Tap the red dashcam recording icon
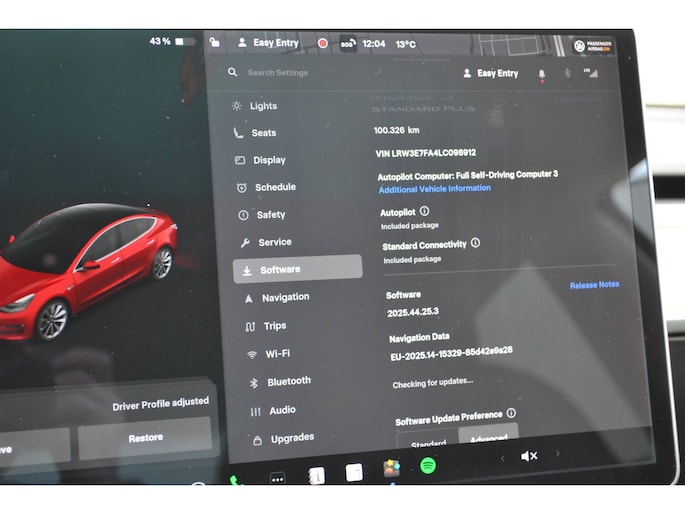 point(323,43)
